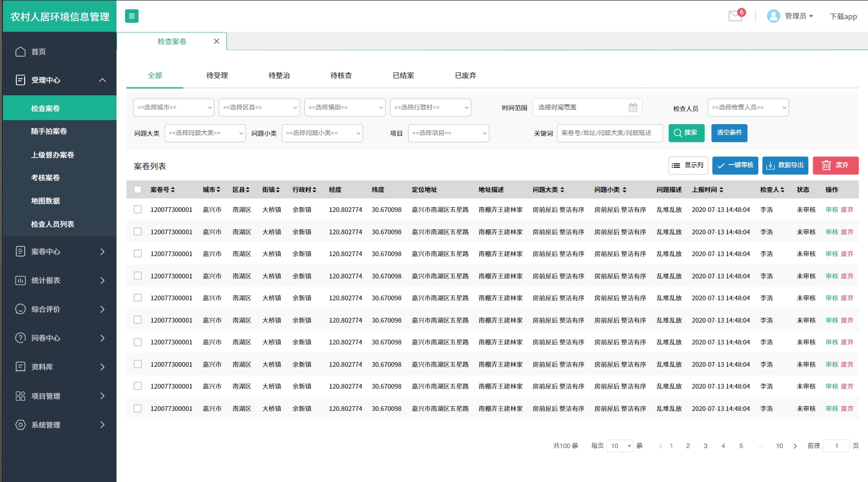Open the 选择镇街 dropdown
This screenshot has width=868, height=482.
pyautogui.click(x=345, y=107)
